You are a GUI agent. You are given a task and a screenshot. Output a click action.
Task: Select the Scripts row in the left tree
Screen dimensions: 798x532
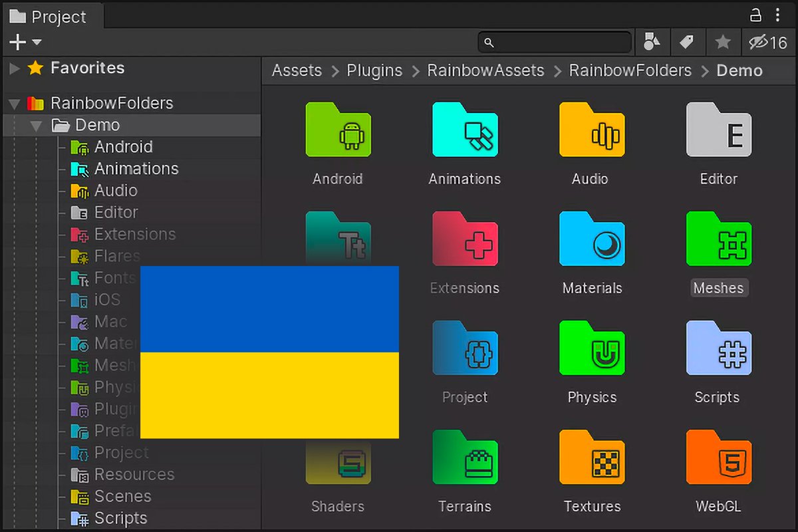pos(132,518)
